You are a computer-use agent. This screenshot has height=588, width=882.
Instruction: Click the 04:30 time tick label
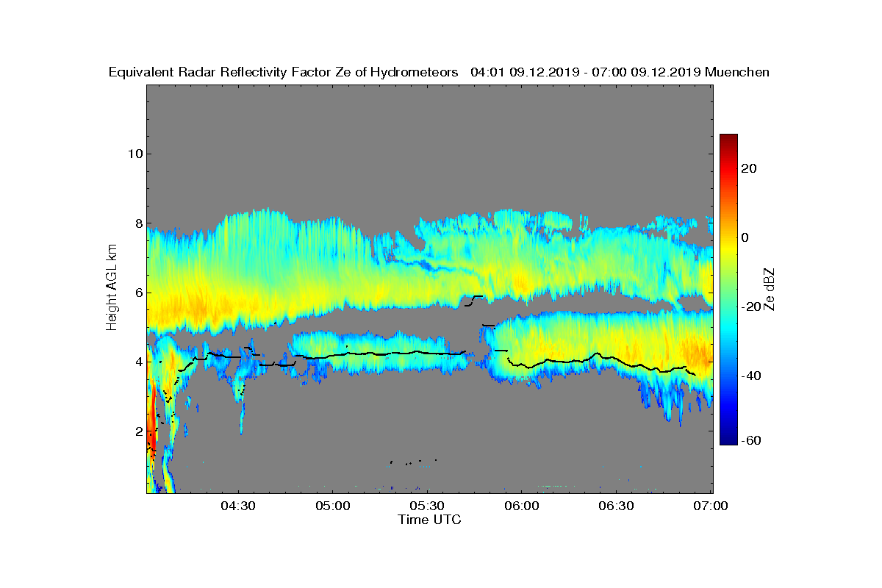point(238,506)
